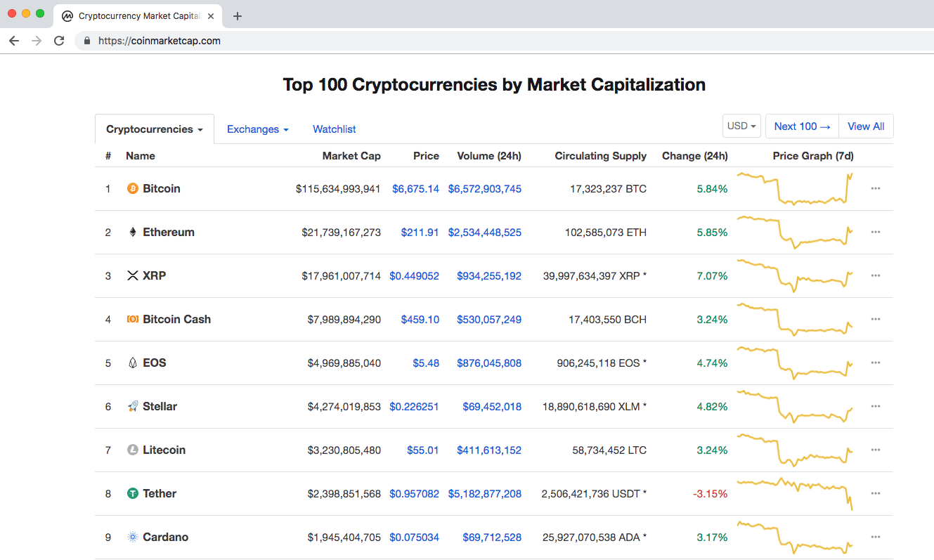This screenshot has width=934, height=560.
Task: Open the Cryptocurrencies dropdown tab
Action: [x=155, y=129]
